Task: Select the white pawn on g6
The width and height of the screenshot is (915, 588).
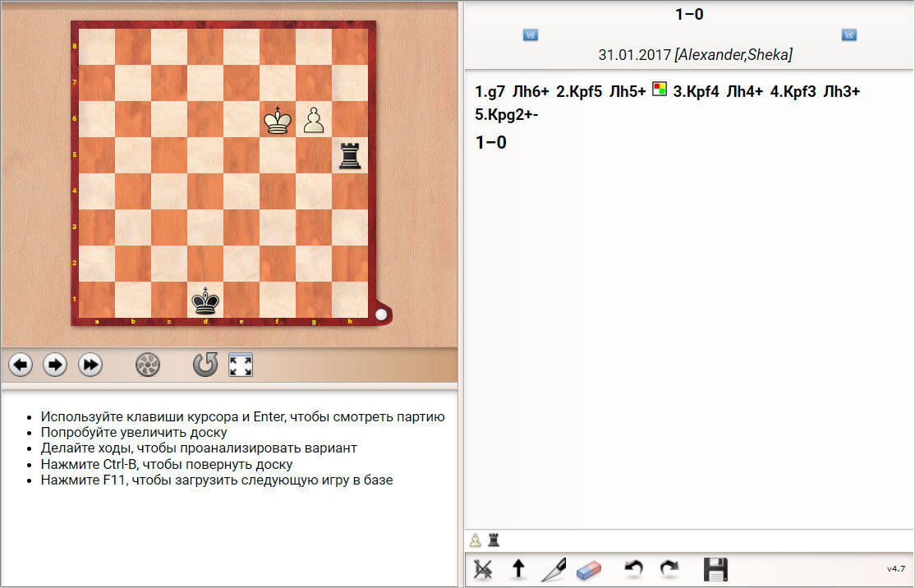Action: point(314,119)
